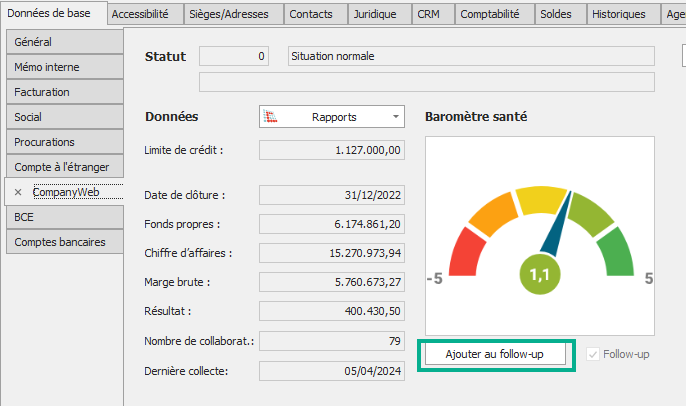This screenshot has width=686, height=406.
Task: Click the Ajouter au follow-up button
Action: coord(495,354)
